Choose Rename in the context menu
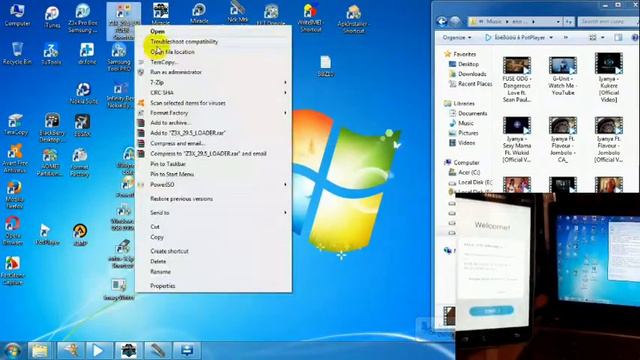640x360 pixels. click(160, 271)
